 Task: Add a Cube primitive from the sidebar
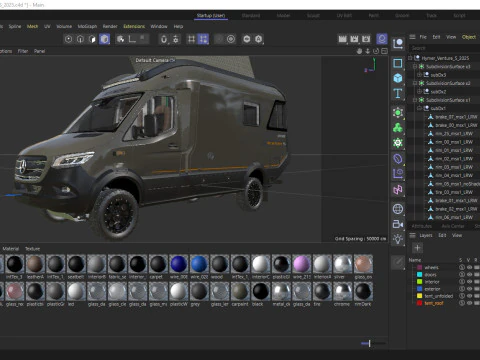[398, 78]
